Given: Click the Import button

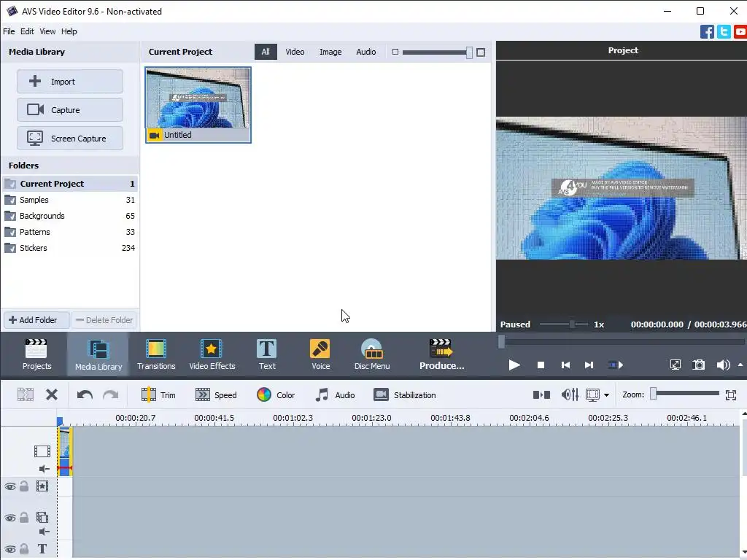Looking at the screenshot, I should (70, 82).
